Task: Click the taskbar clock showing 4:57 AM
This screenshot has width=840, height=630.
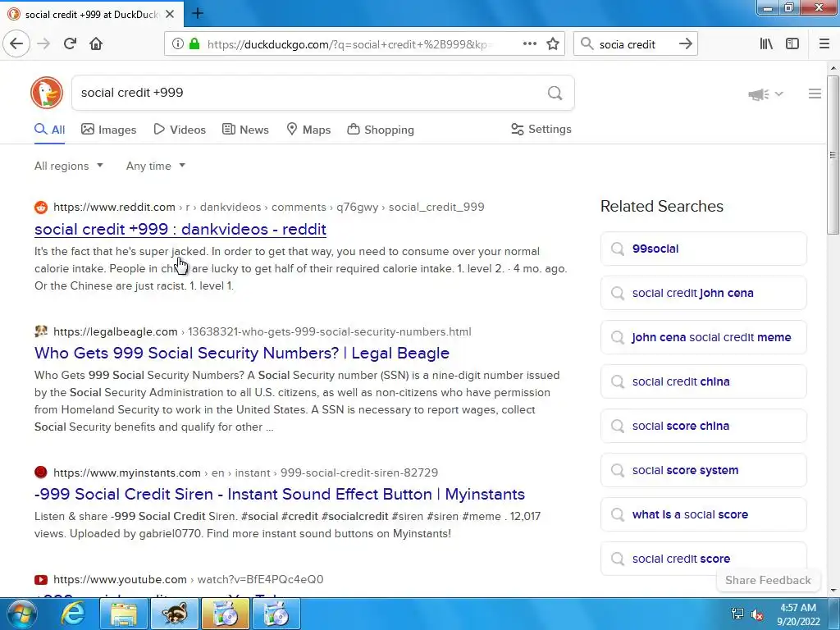Action: (x=798, y=614)
